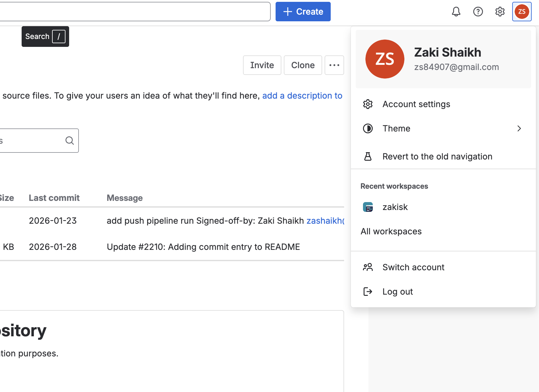This screenshot has width=539, height=392.
Task: Click the help question mark icon
Action: 478,12
